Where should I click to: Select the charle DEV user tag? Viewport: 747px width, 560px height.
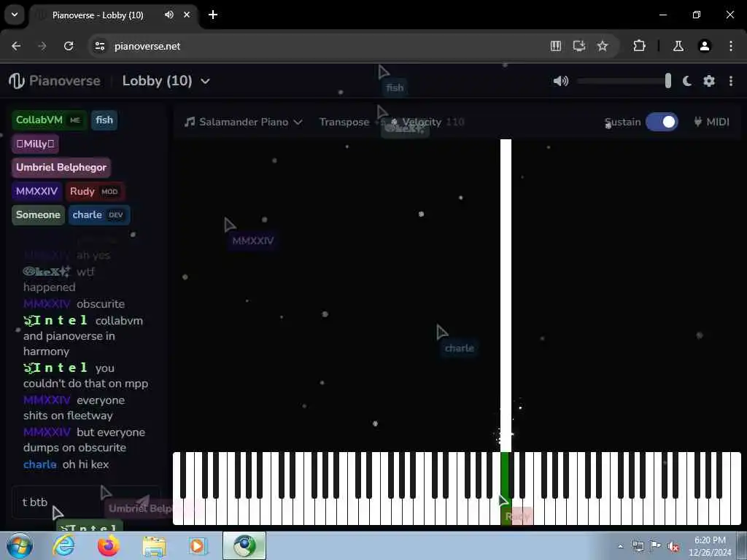pyautogui.click(x=98, y=215)
